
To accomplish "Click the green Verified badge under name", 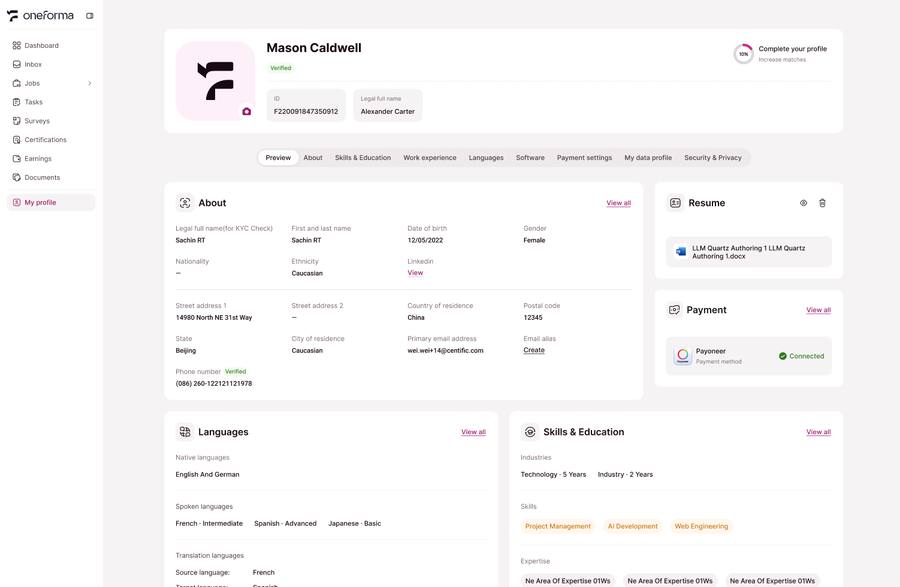I will click(281, 68).
